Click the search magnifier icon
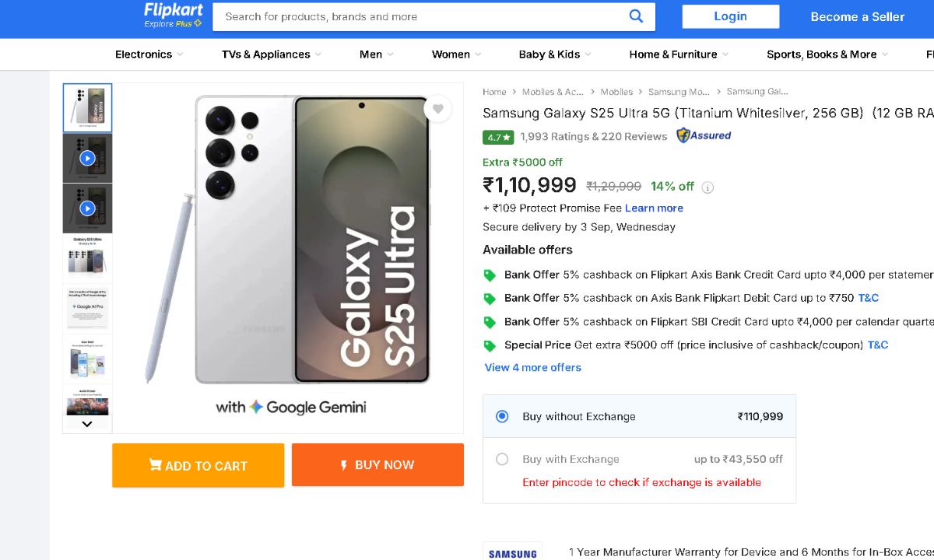Image resolution: width=934 pixels, height=560 pixels. point(637,16)
